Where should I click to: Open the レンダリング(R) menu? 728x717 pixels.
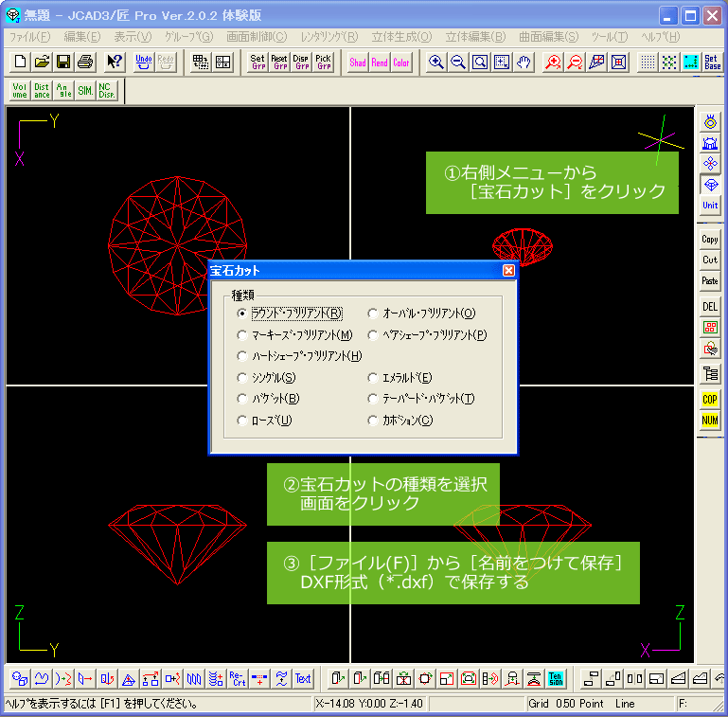328,37
